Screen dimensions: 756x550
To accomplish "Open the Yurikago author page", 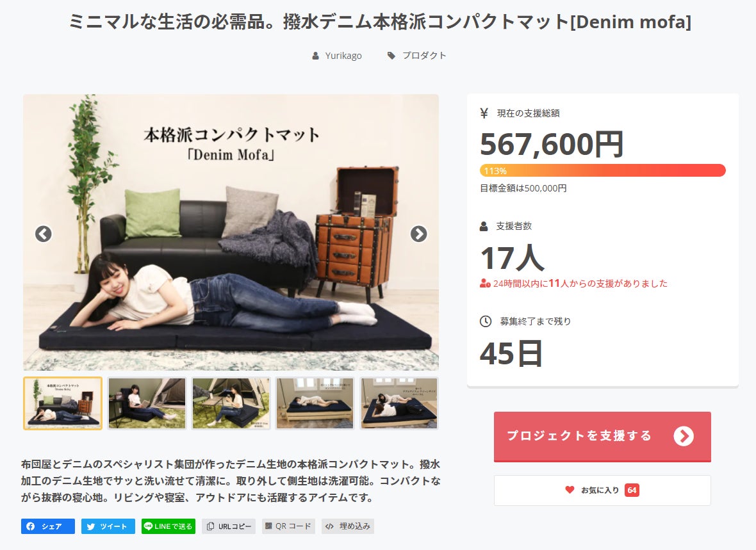I will (x=343, y=56).
